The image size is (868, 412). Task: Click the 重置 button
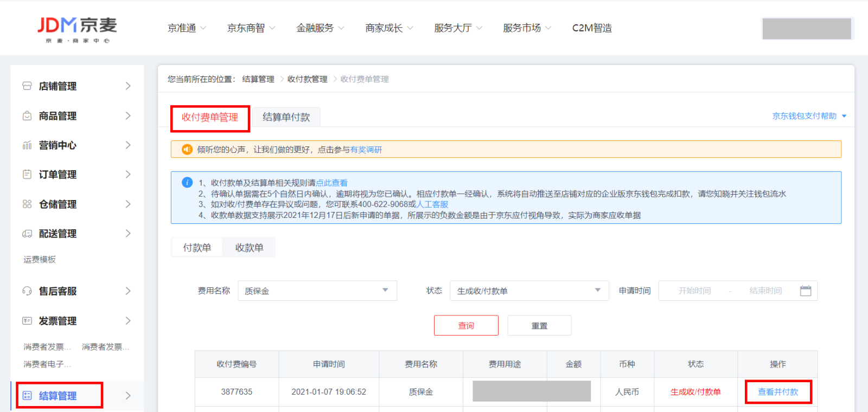click(539, 325)
